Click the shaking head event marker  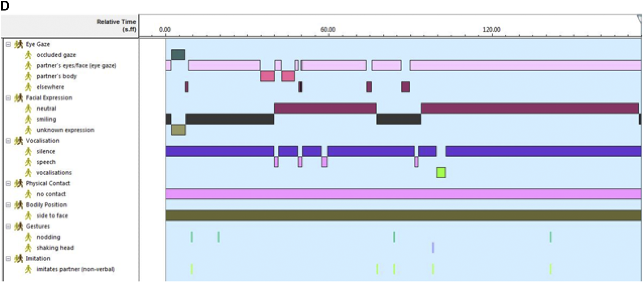click(433, 247)
